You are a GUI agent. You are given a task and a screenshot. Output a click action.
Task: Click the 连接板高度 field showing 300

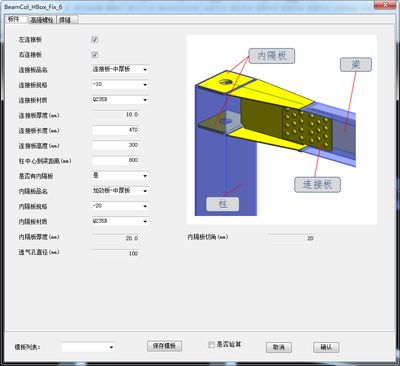tap(115, 145)
